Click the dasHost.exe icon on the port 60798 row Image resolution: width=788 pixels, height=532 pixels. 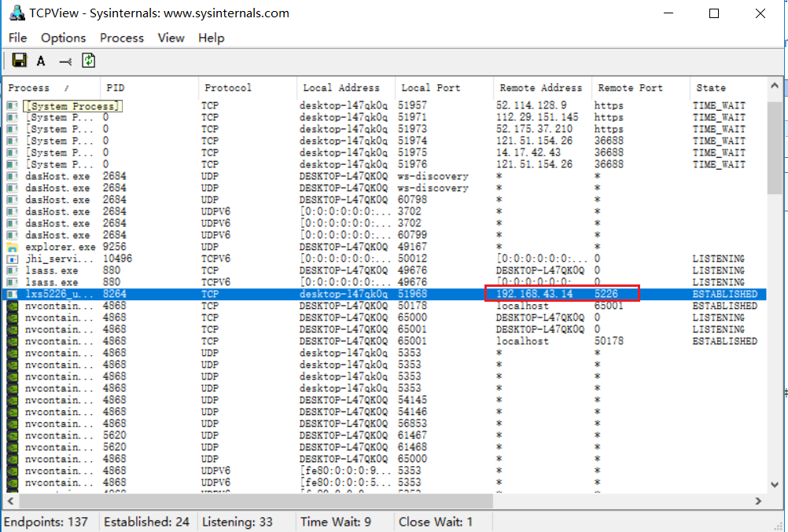(12, 200)
